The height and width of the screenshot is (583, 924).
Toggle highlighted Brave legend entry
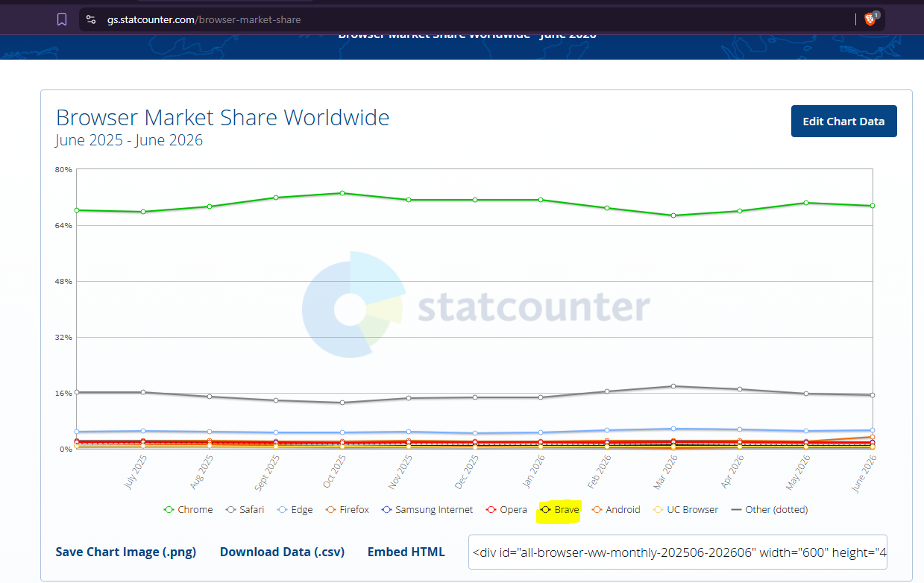click(559, 510)
